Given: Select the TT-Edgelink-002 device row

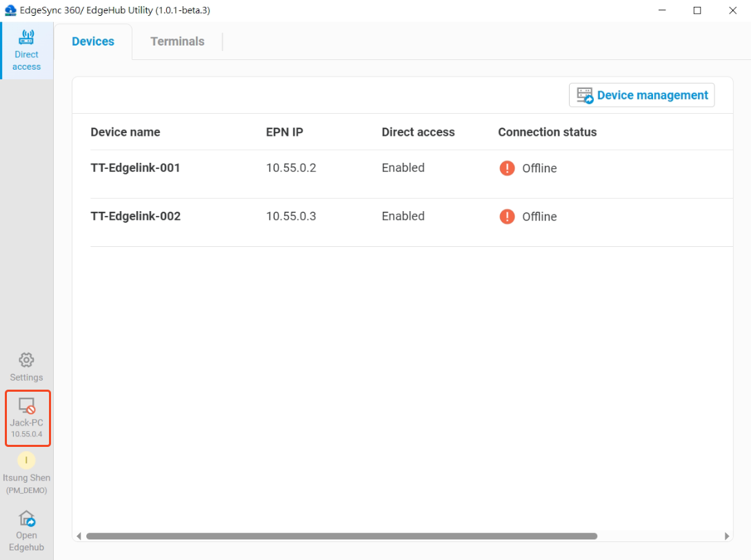Looking at the screenshot, I should pos(134,216).
